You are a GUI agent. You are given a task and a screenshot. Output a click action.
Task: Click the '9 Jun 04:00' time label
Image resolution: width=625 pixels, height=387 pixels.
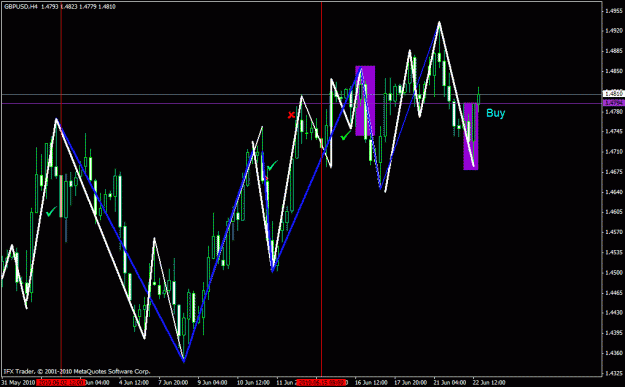click(212, 383)
